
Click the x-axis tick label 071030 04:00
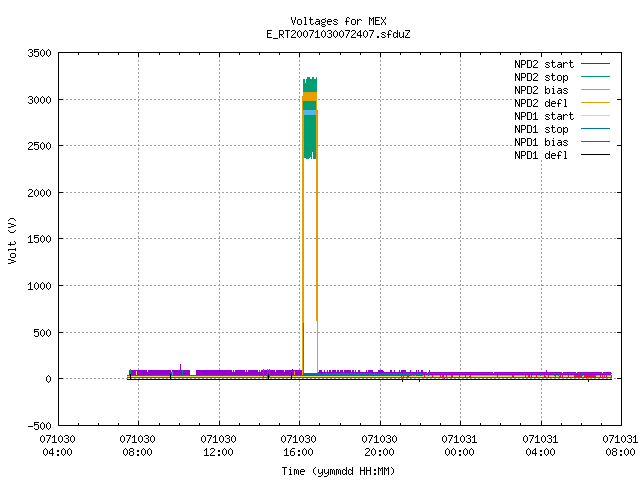coord(58,446)
